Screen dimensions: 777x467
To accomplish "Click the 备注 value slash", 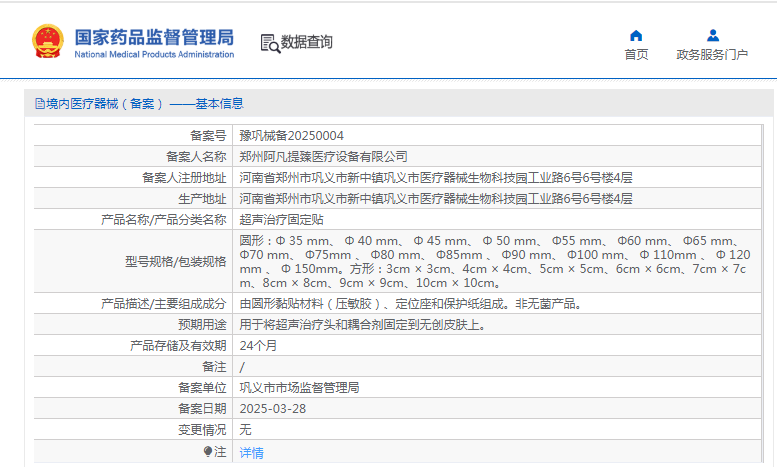I will [242, 367].
